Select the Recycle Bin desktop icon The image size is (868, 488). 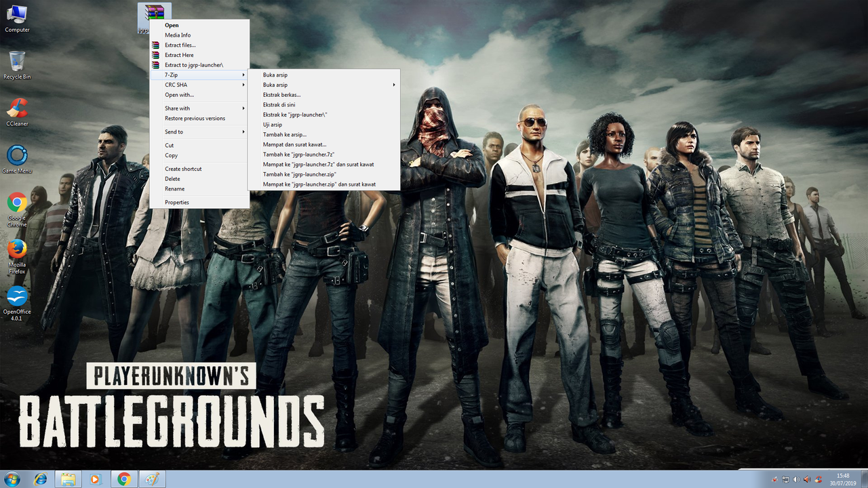(17, 65)
